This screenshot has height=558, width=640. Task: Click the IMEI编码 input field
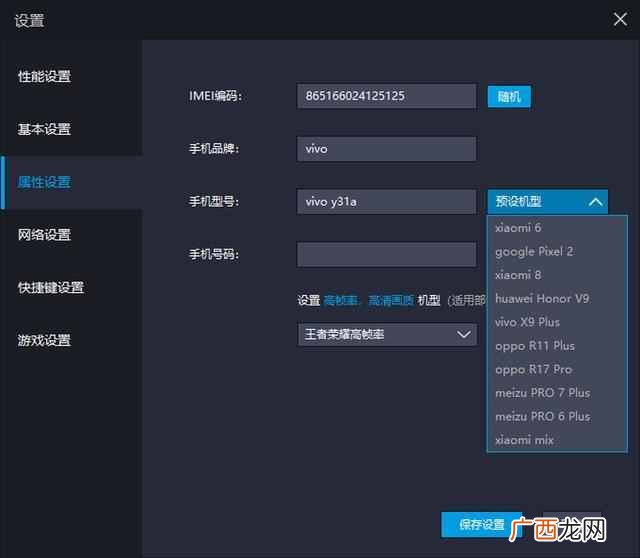point(386,96)
